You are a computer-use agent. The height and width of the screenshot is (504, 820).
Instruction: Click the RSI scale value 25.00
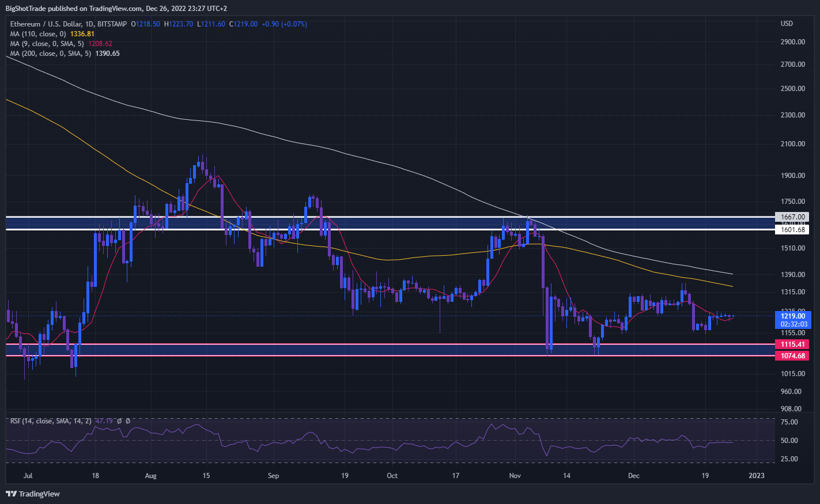point(789,459)
